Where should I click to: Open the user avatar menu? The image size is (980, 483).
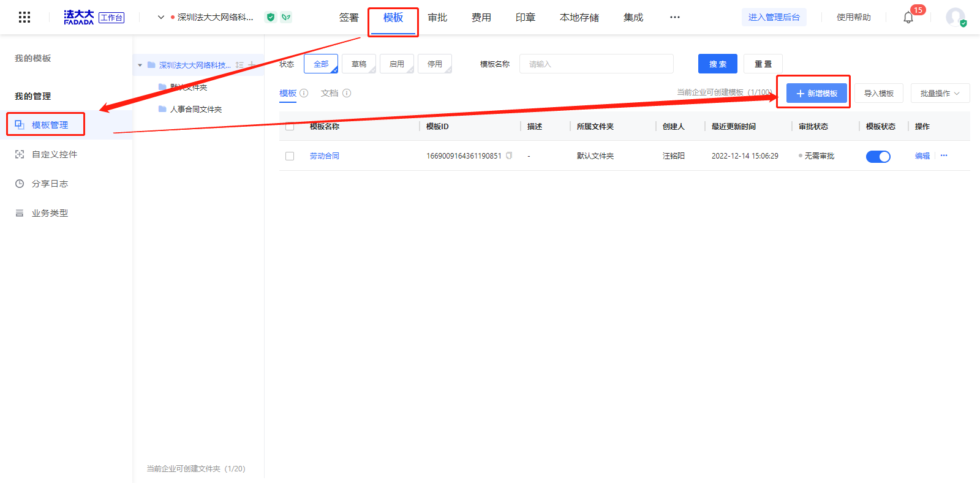click(956, 17)
